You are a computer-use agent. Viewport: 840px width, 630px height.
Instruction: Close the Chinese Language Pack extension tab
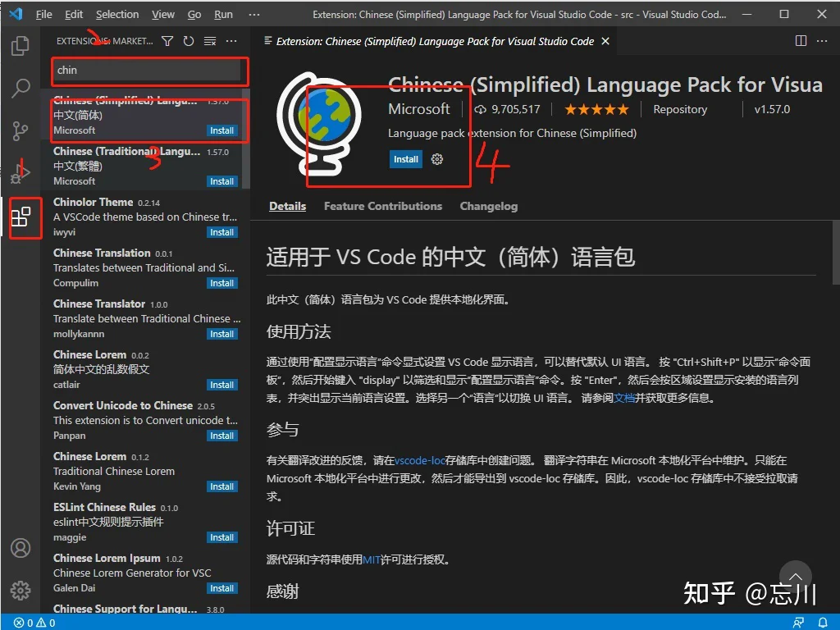[605, 41]
